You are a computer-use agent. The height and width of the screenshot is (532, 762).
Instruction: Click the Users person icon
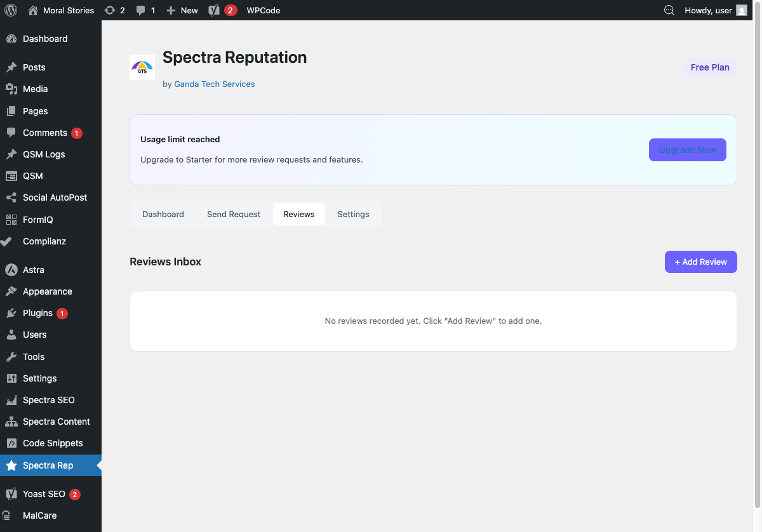pos(11,335)
